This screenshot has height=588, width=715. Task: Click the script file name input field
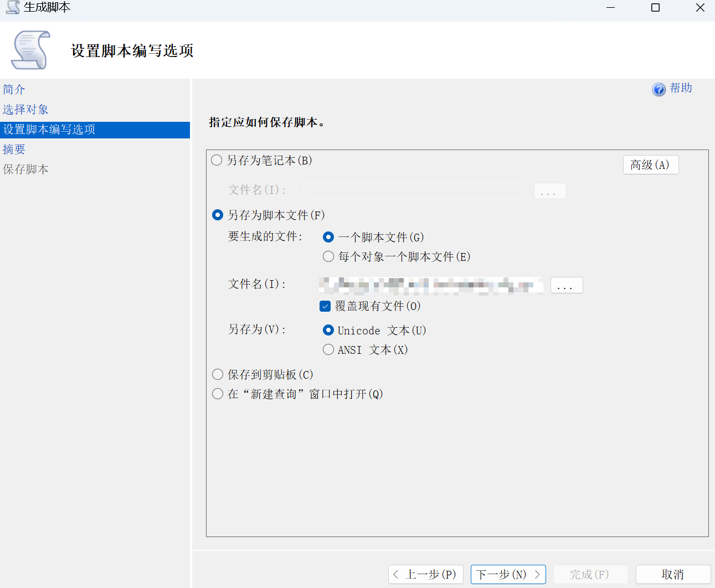coord(430,285)
